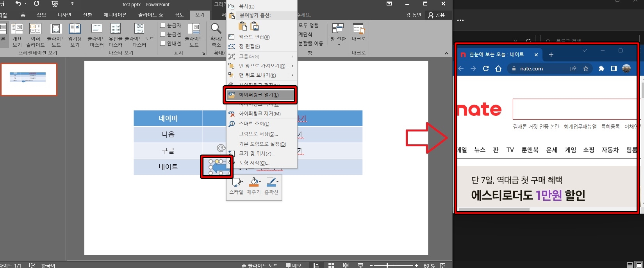Image resolution: width=644 pixels, height=268 pixels.
Task: Enable the Guides (안내선) checkbox
Action: 163,43
